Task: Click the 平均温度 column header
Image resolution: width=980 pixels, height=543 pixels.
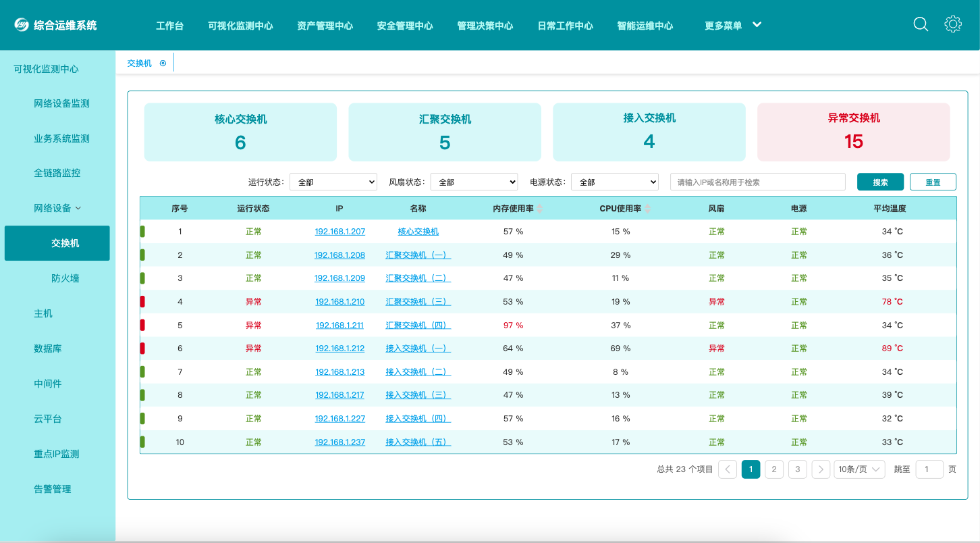Action: click(890, 209)
